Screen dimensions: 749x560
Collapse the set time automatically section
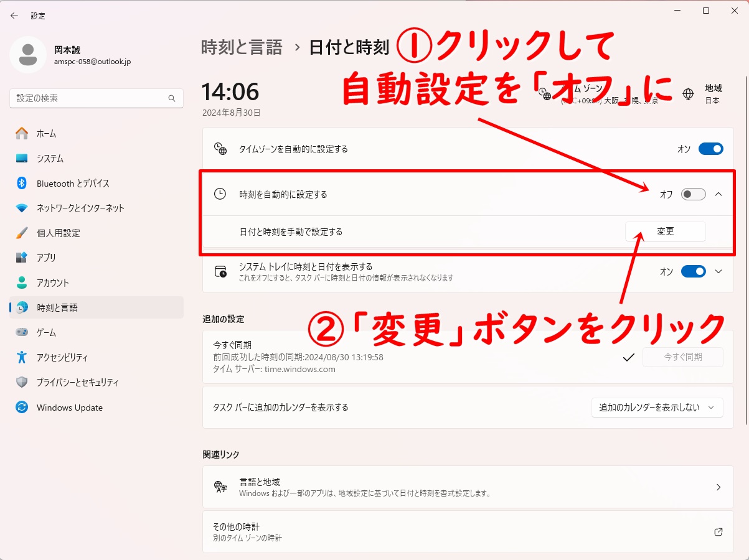tap(718, 194)
